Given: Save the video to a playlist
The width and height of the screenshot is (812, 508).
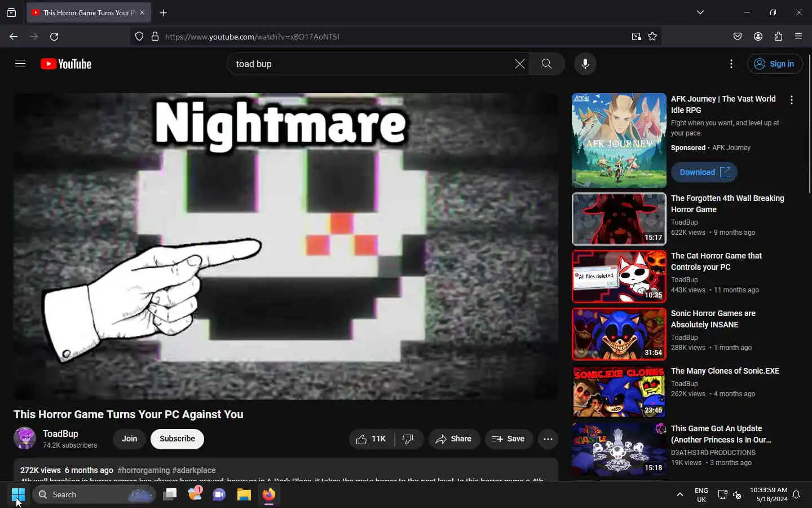Looking at the screenshot, I should pos(509,439).
